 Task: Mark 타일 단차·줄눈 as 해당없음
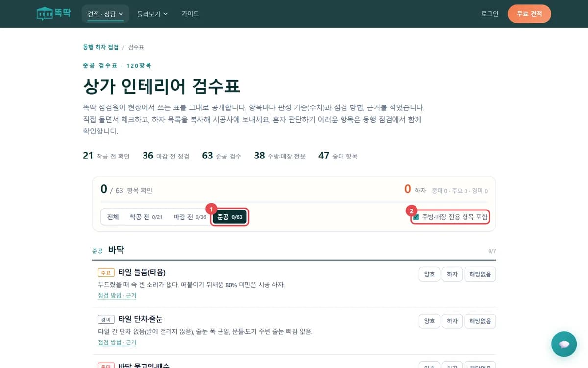click(480, 321)
